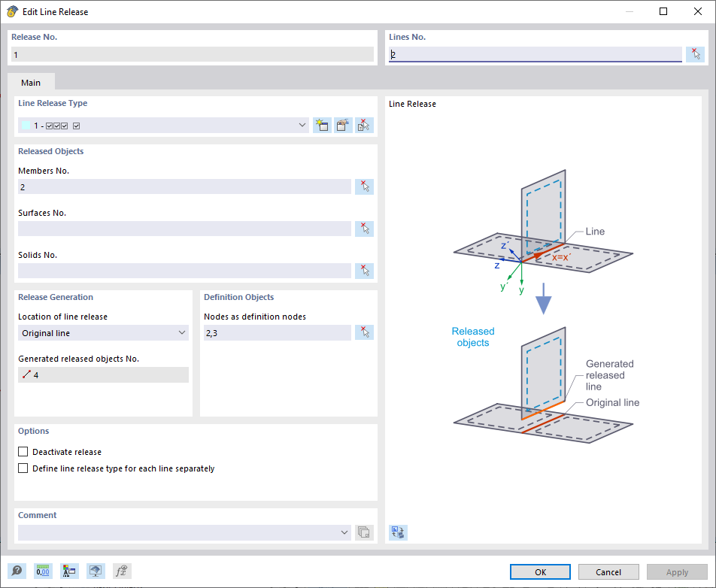The image size is (716, 588).
Task: Pick surfaces graphically for released objects
Action: point(364,228)
